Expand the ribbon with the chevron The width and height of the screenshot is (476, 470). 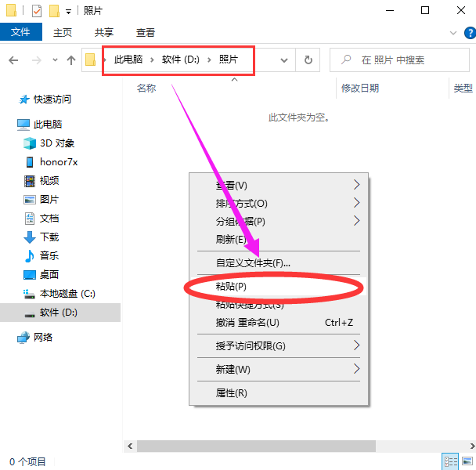(453, 33)
